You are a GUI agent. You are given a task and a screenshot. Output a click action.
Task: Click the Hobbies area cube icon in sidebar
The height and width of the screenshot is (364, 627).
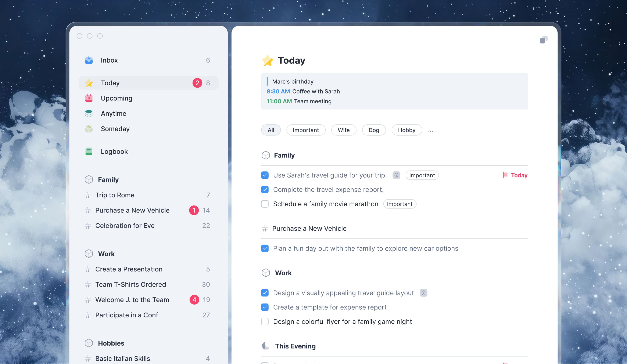89,343
